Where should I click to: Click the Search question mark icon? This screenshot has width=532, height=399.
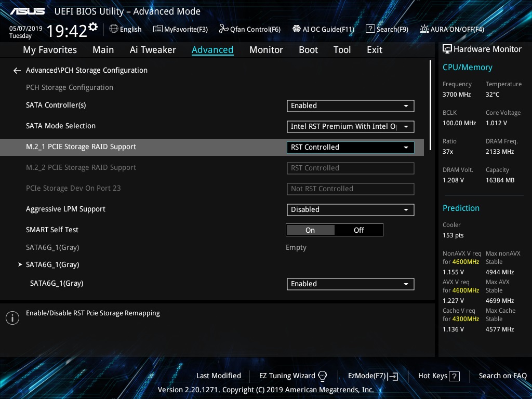[370, 29]
